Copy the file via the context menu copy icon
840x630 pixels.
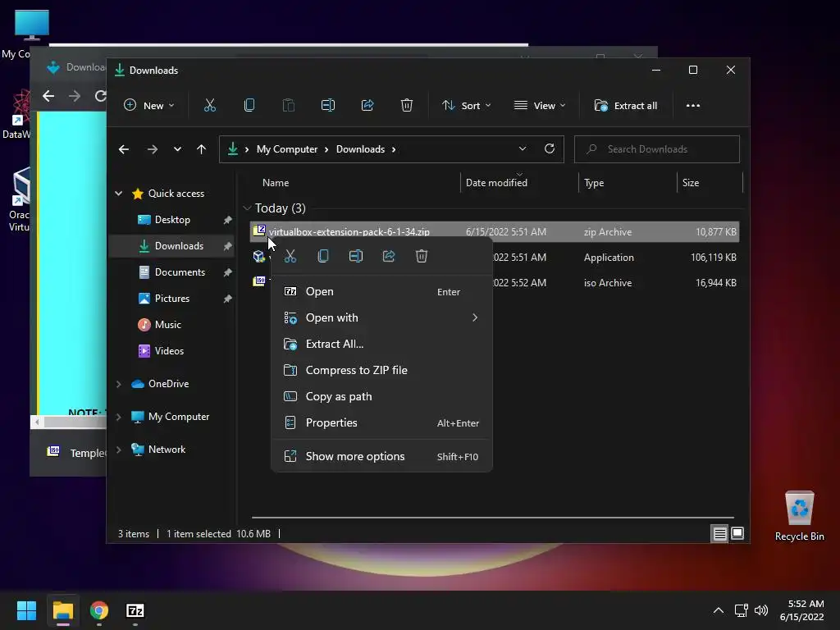(323, 256)
